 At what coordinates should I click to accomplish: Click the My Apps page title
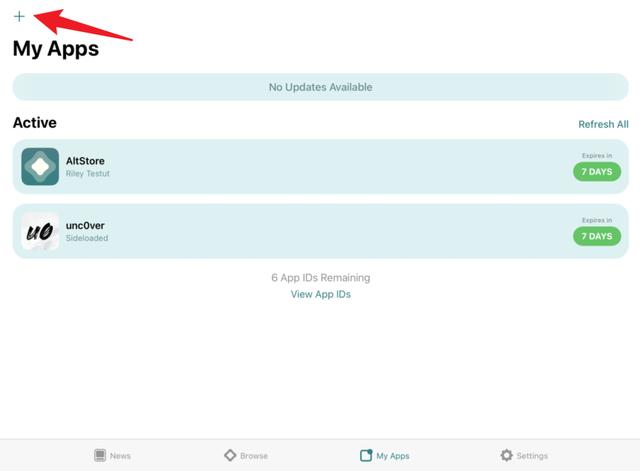click(56, 49)
